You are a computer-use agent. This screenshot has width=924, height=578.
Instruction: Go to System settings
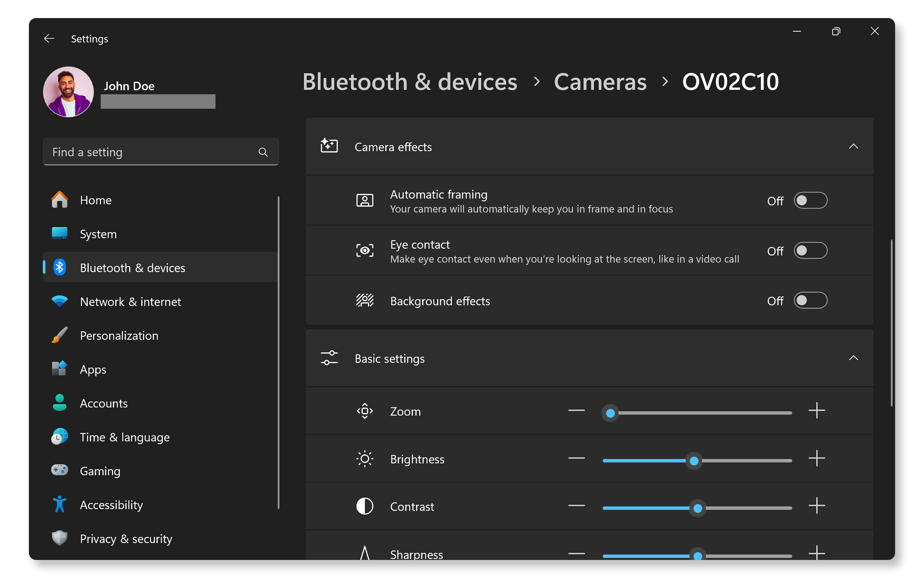pyautogui.click(x=160, y=234)
